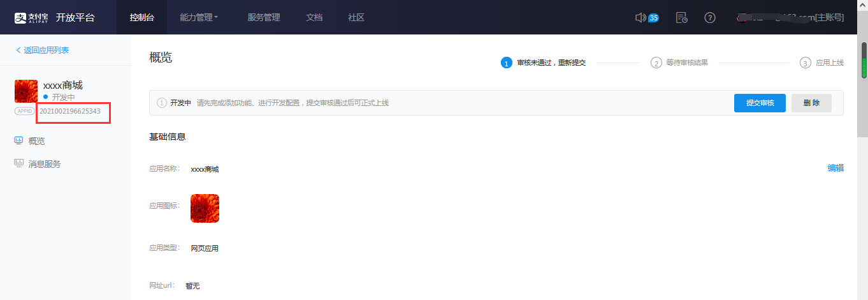Image resolution: width=868 pixels, height=300 pixels.
Task: Open the 文档 menu item
Action: coord(314,17)
